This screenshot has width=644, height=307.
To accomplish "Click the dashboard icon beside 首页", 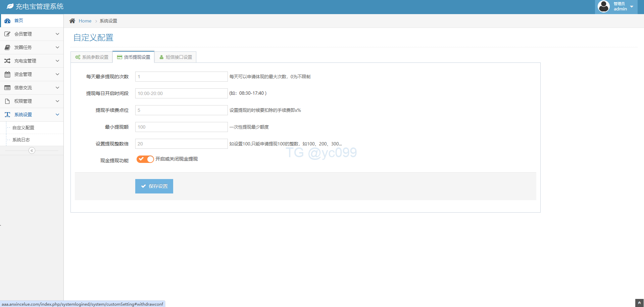I will pyautogui.click(x=7, y=21).
